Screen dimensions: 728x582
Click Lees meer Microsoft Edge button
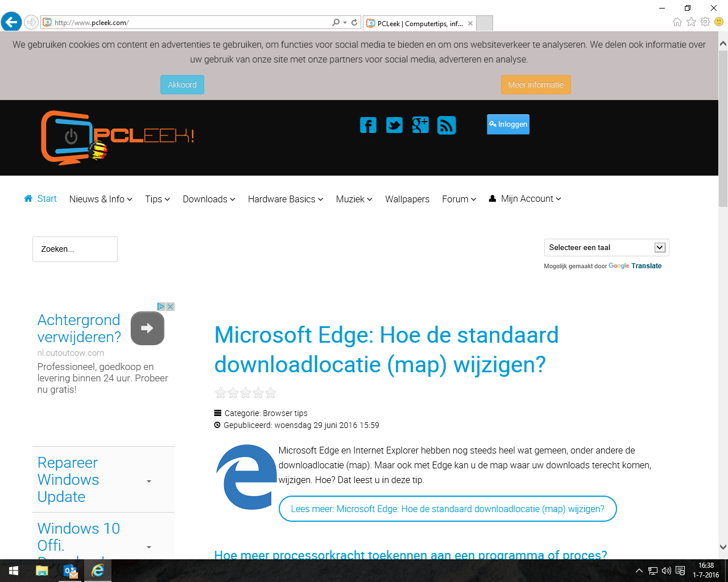click(x=448, y=509)
